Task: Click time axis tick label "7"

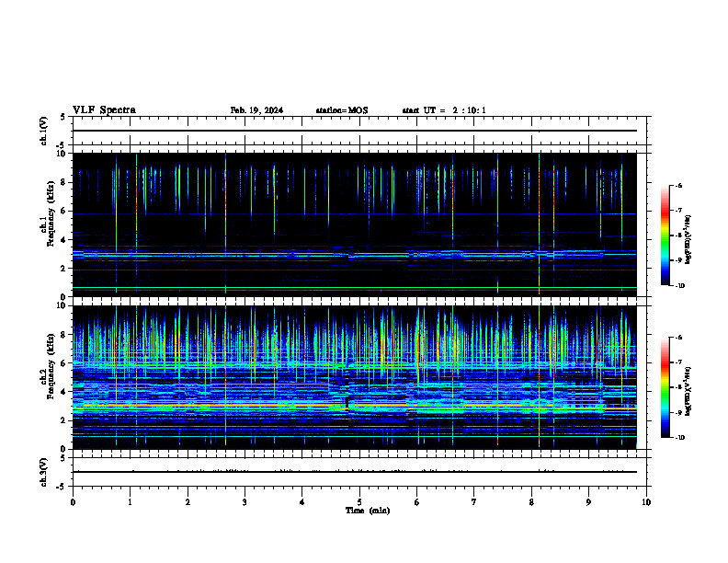Action: click(474, 502)
